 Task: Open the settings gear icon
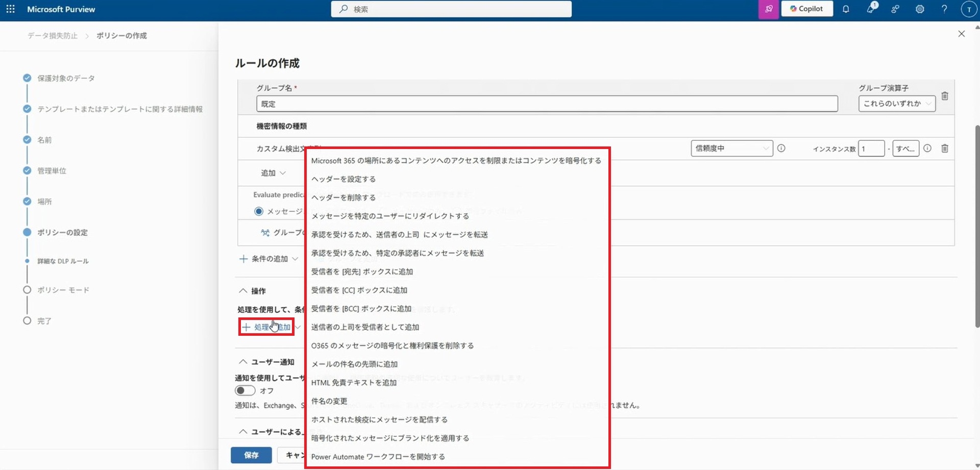pos(920,9)
